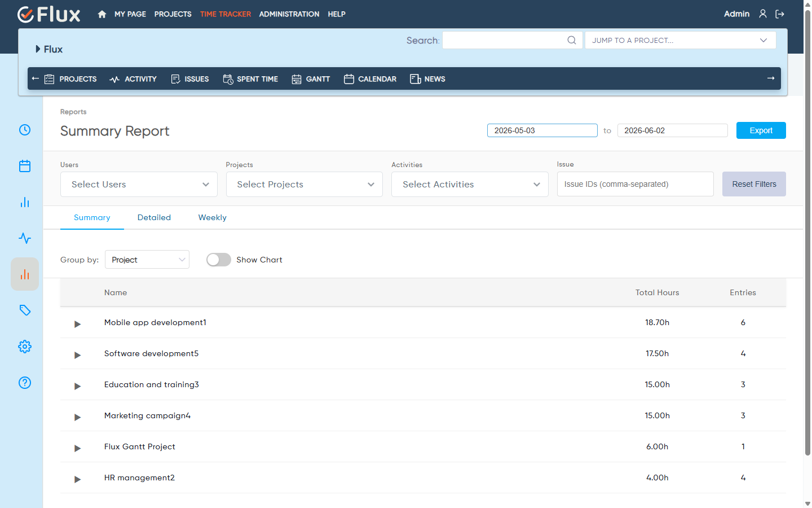The width and height of the screenshot is (812, 508).
Task: Click the search magnifier icon
Action: point(572,40)
